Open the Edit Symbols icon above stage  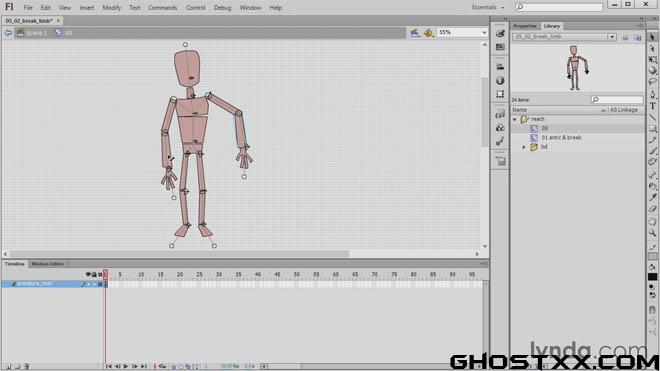tap(428, 33)
